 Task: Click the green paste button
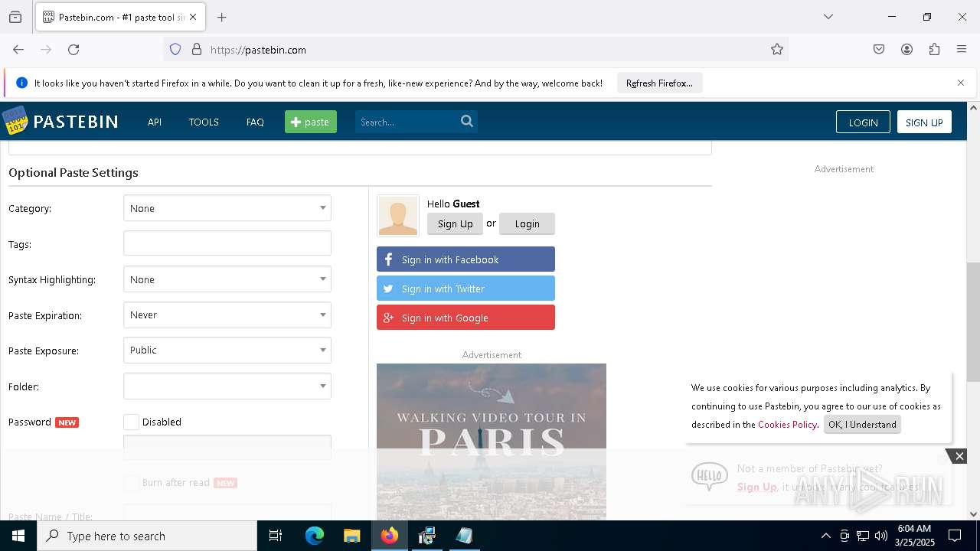pos(311,122)
